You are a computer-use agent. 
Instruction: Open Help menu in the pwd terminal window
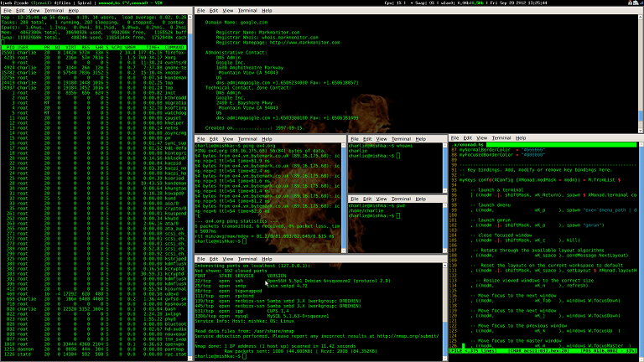(421, 199)
